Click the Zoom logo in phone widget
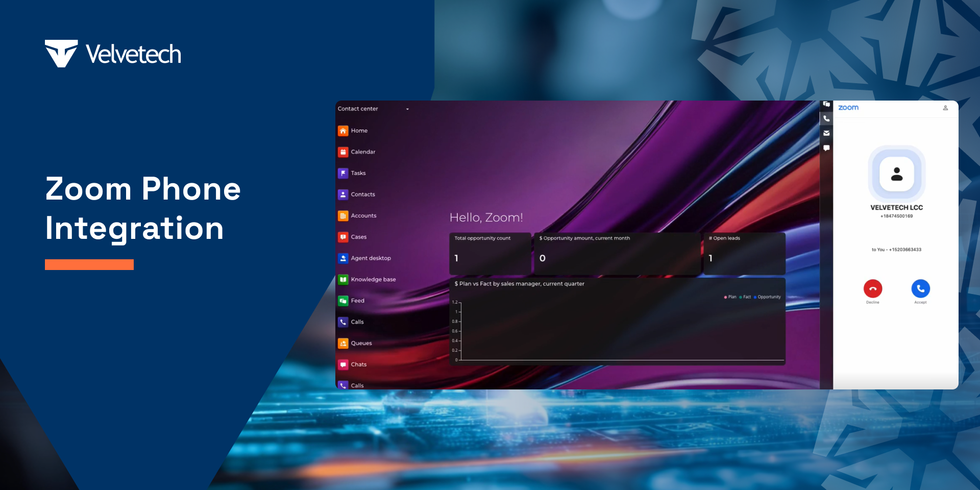 848,108
